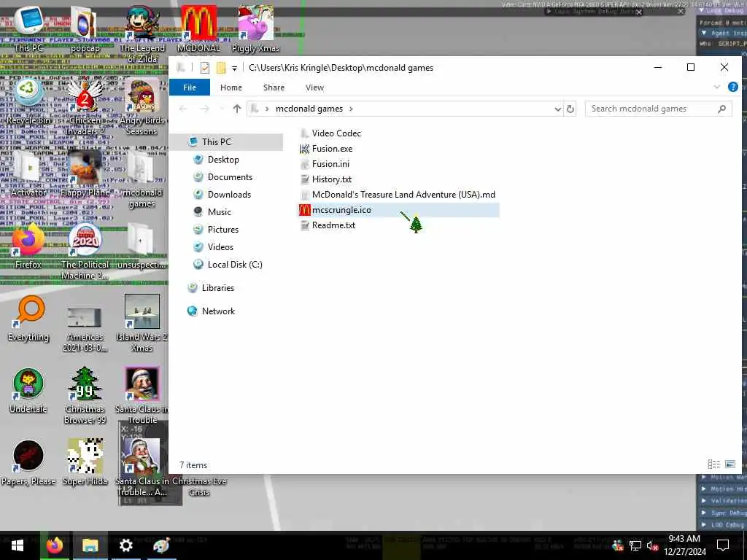Go up one folder level
Image resolution: width=747 pixels, height=560 pixels.
[237, 109]
